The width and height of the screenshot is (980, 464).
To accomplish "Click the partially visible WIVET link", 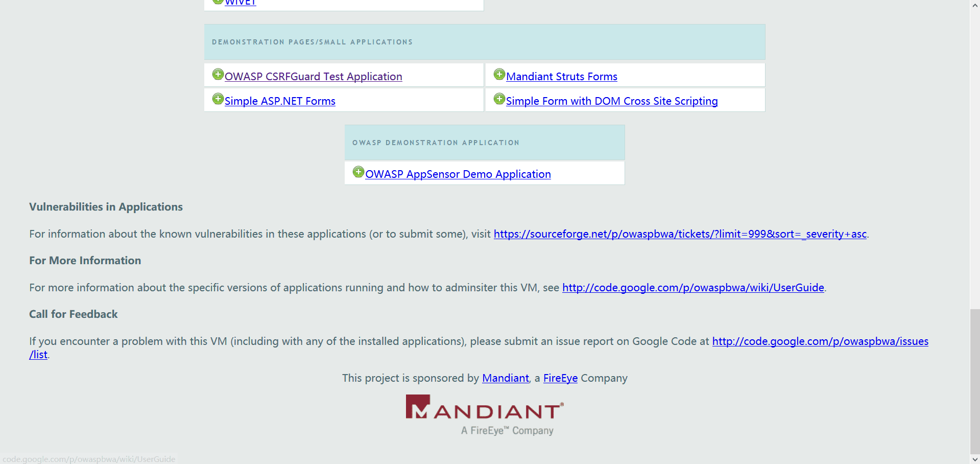I will click(x=241, y=3).
